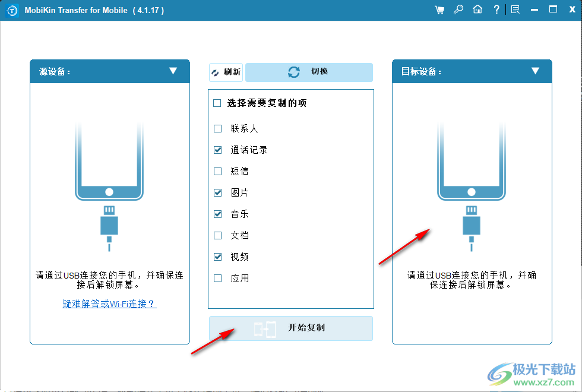Screen dimensions: 582x392
Task: Enable the 联系人 contacts checkbox
Action: [217, 128]
